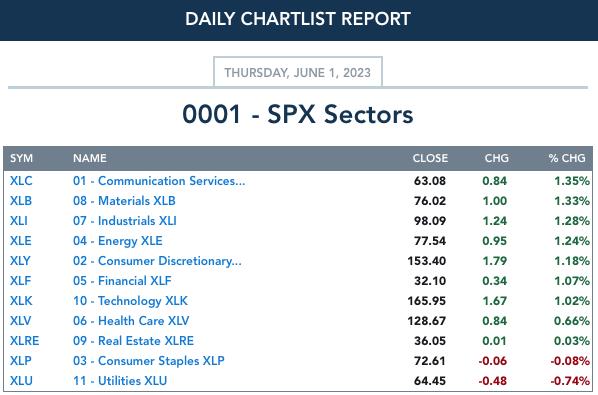Viewport: 598px width, 395px height.
Task: Open 03 - Consumer Staples XLP chart
Action: point(149,361)
